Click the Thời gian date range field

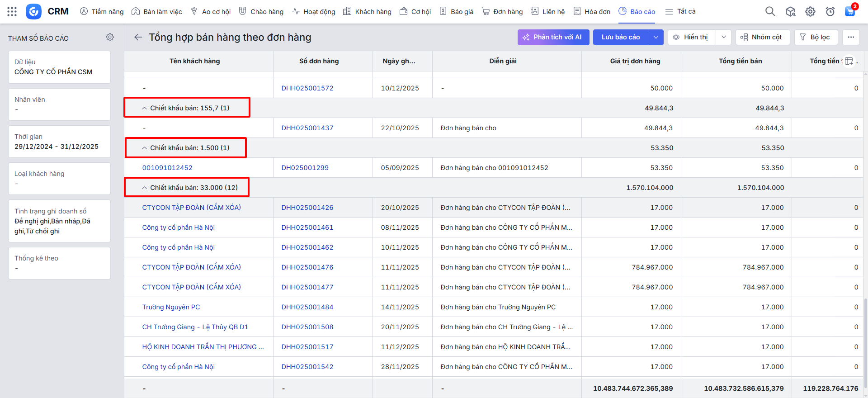pyautogui.click(x=59, y=142)
